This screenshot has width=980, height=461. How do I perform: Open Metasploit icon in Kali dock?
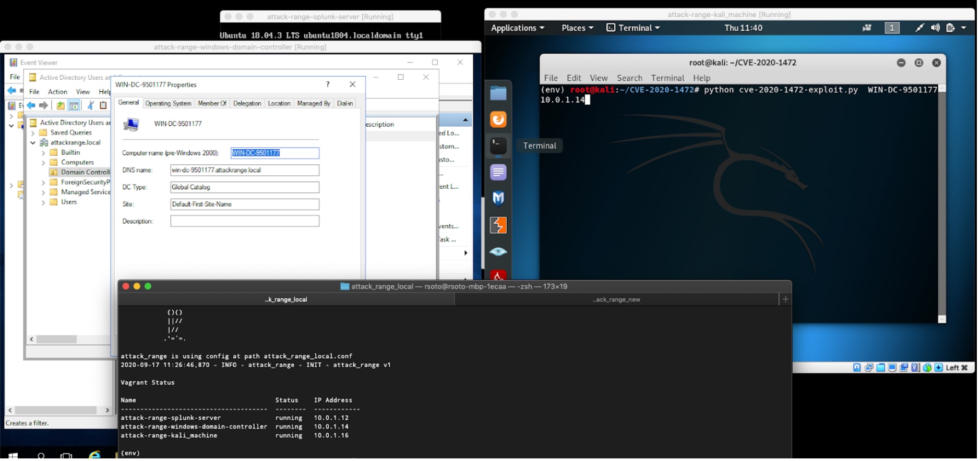point(498,198)
